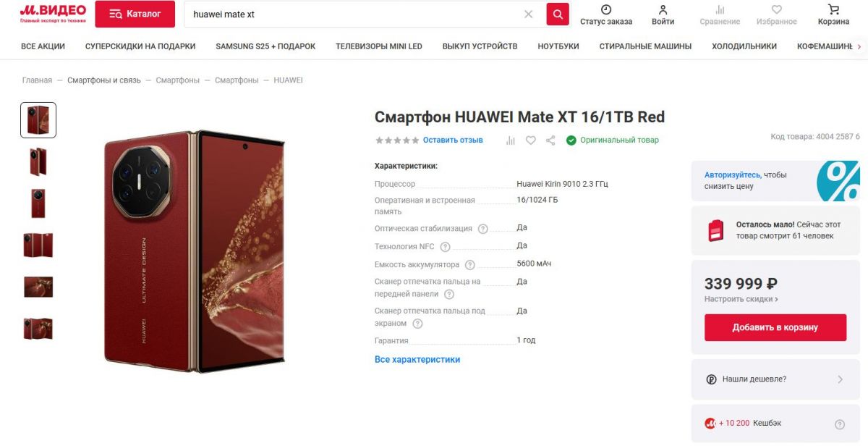This screenshot has height=446, width=868.
Task: Click the share icon near Оригинальный товар
Action: [x=550, y=140]
